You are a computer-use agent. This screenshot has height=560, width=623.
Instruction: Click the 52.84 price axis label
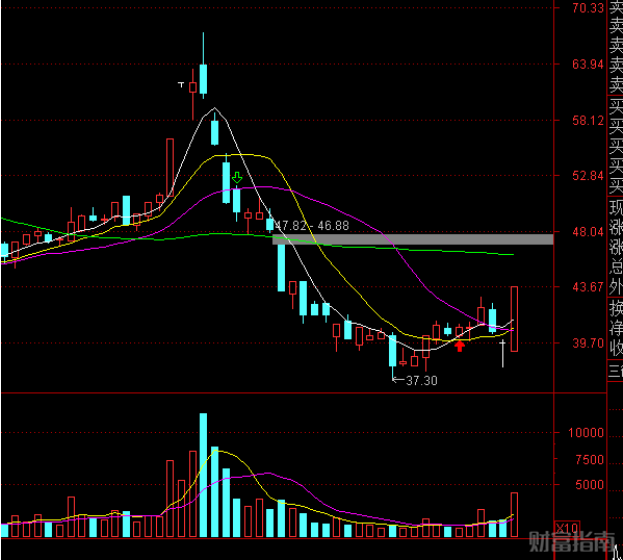point(588,176)
